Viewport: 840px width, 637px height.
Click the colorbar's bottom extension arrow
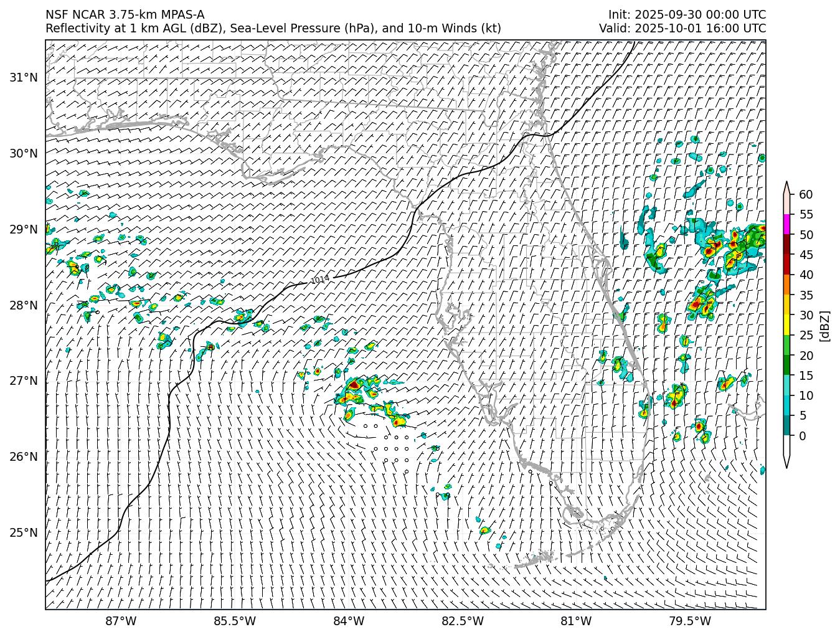(x=786, y=460)
